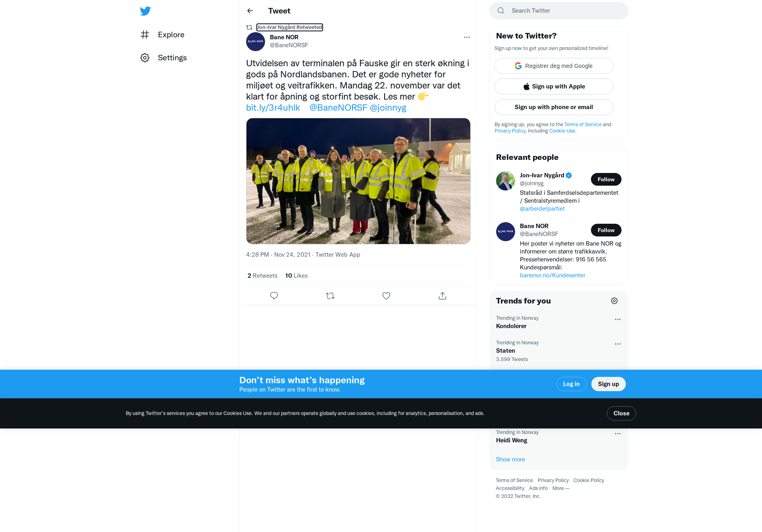Show more trends

pos(510,459)
